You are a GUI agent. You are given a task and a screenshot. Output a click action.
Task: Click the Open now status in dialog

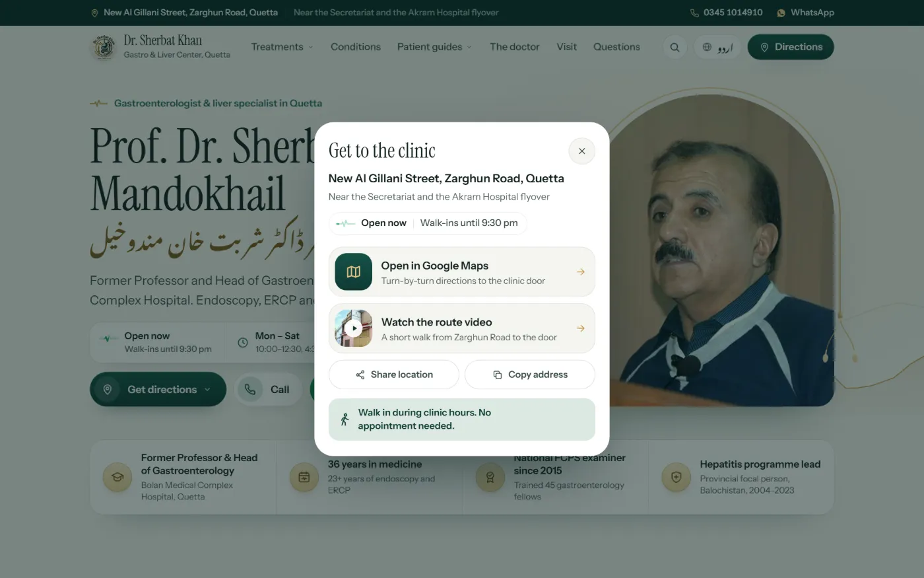click(383, 223)
